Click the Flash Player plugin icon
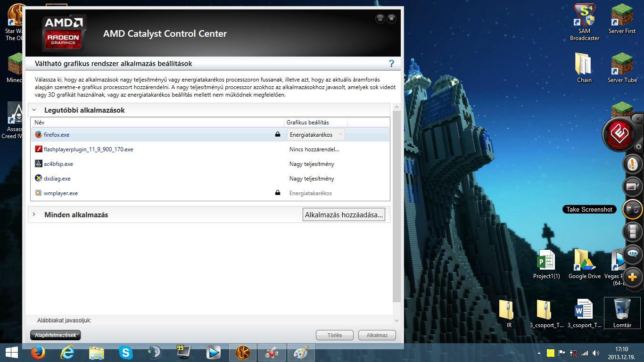 [x=39, y=149]
